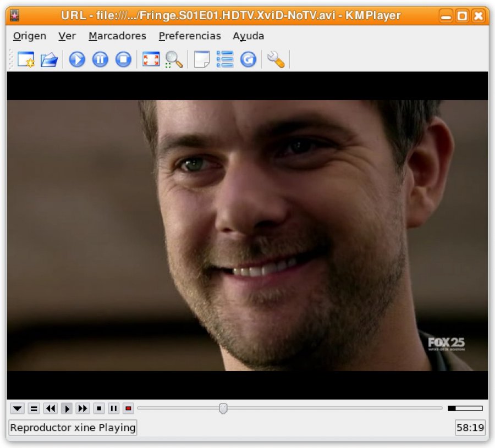Minimize the KMPlayer window
The width and height of the screenshot is (495, 448).
[446, 16]
